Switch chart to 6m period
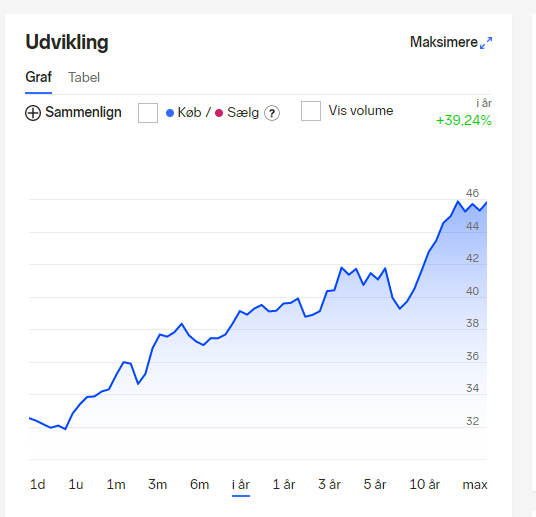This screenshot has width=536, height=517. click(x=199, y=485)
